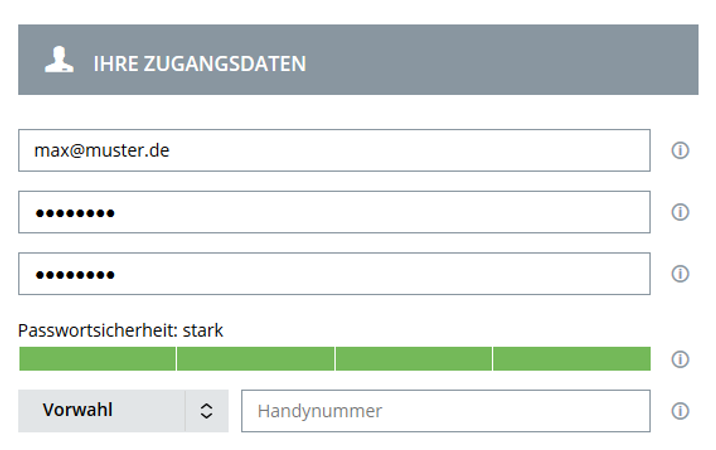Click the first green strength bar segment
This screenshot has width=716, height=450.
97,359
